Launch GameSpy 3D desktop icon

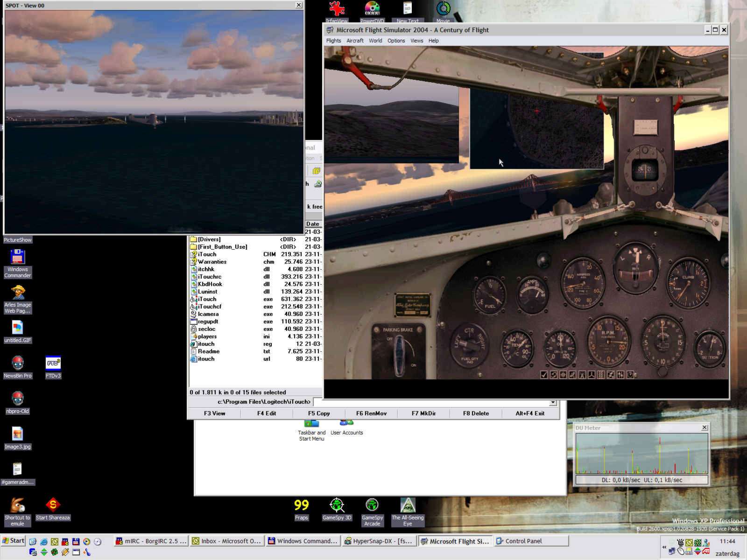pos(337,509)
